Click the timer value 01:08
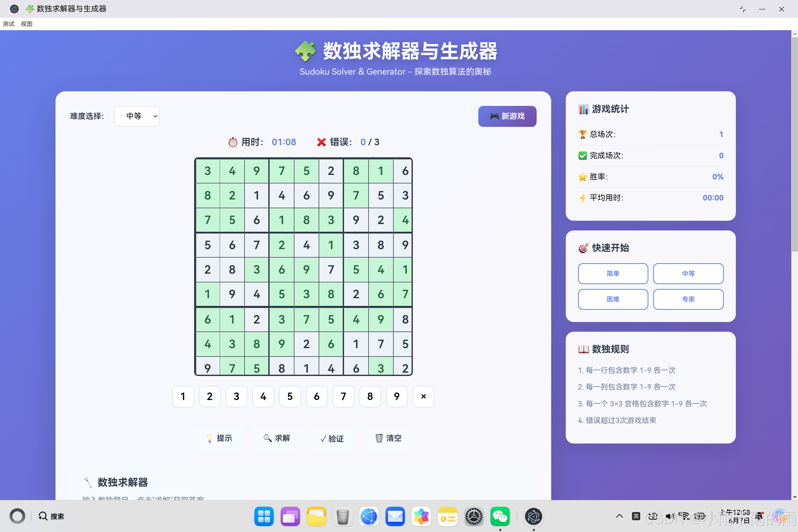The width and height of the screenshot is (798, 532). click(284, 142)
